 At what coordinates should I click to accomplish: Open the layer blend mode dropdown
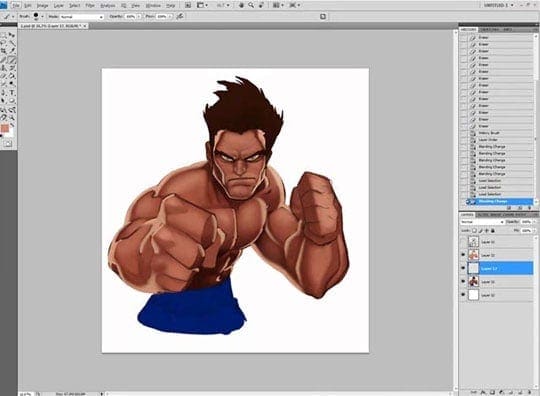pos(482,222)
